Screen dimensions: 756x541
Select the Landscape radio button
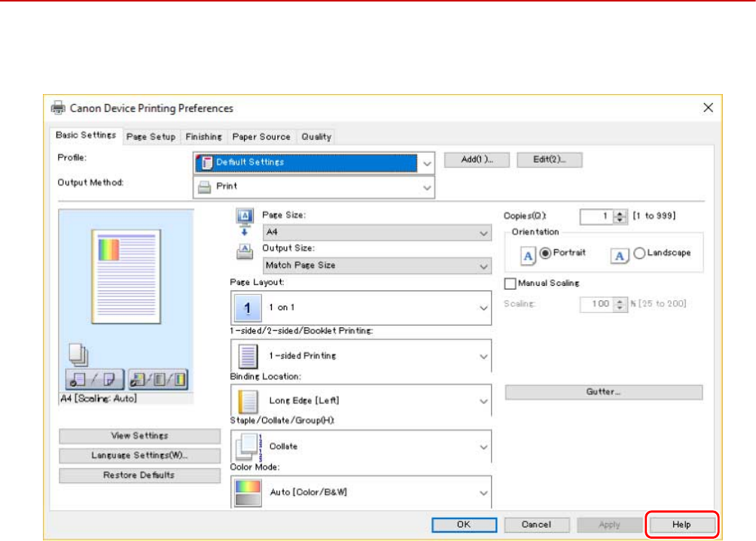point(639,253)
